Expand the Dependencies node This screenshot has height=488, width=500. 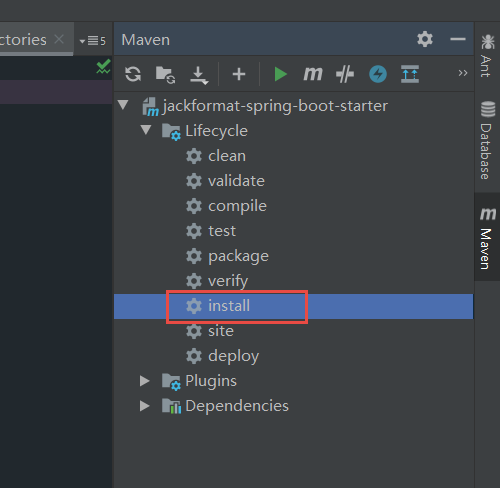pyautogui.click(x=144, y=406)
